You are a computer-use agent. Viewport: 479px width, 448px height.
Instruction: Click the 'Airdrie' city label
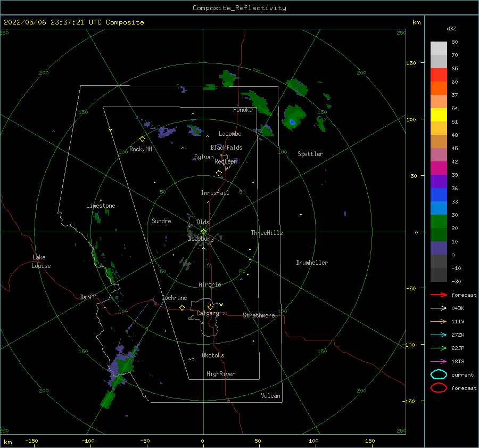[x=210, y=284]
